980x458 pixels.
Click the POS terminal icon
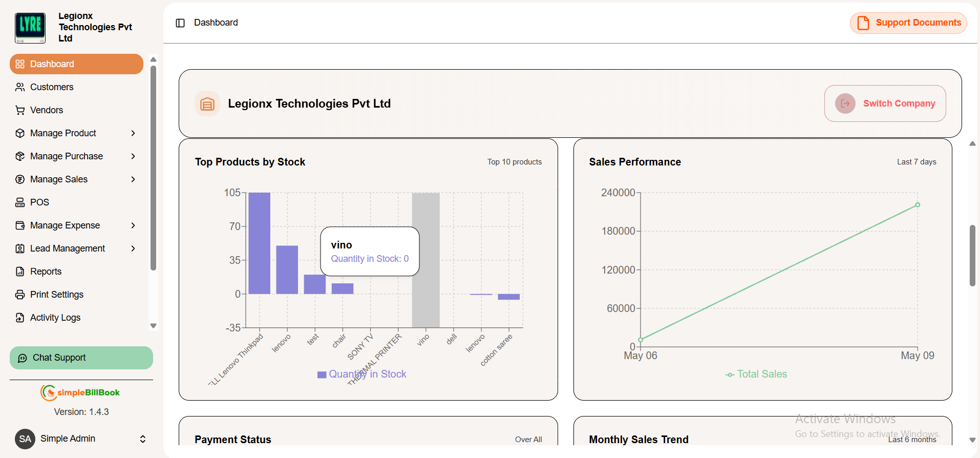point(20,202)
